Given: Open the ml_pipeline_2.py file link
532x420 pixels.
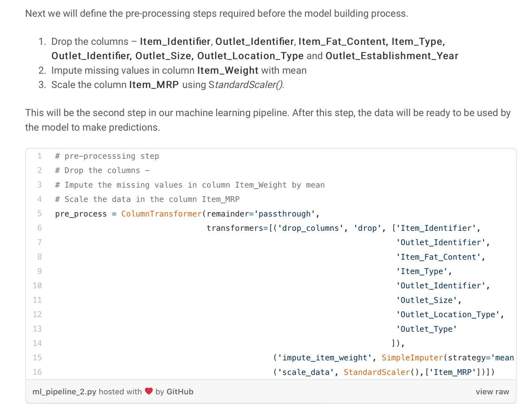Looking at the screenshot, I should point(64,392).
